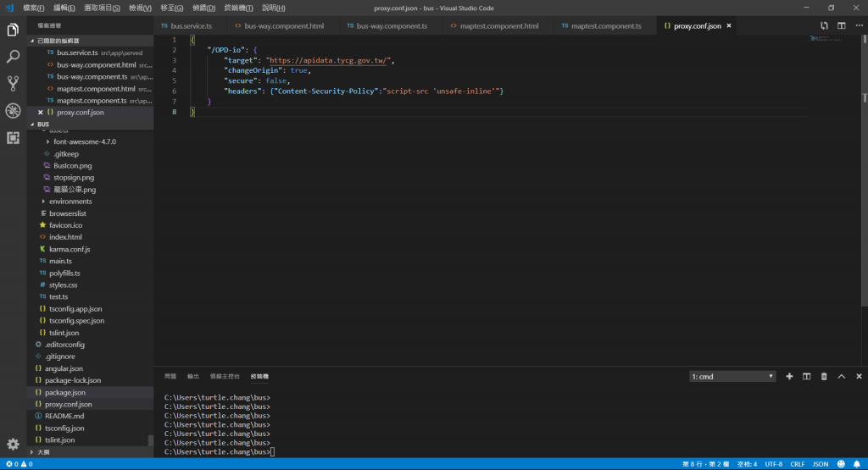Close the terminal panel
Viewport: 868px width, 470px height.
click(859, 377)
